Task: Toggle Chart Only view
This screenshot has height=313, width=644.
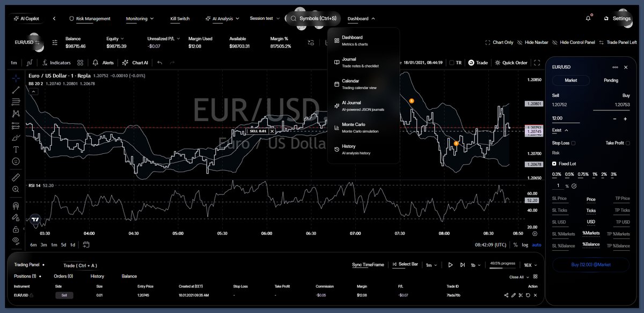Action: 499,42
